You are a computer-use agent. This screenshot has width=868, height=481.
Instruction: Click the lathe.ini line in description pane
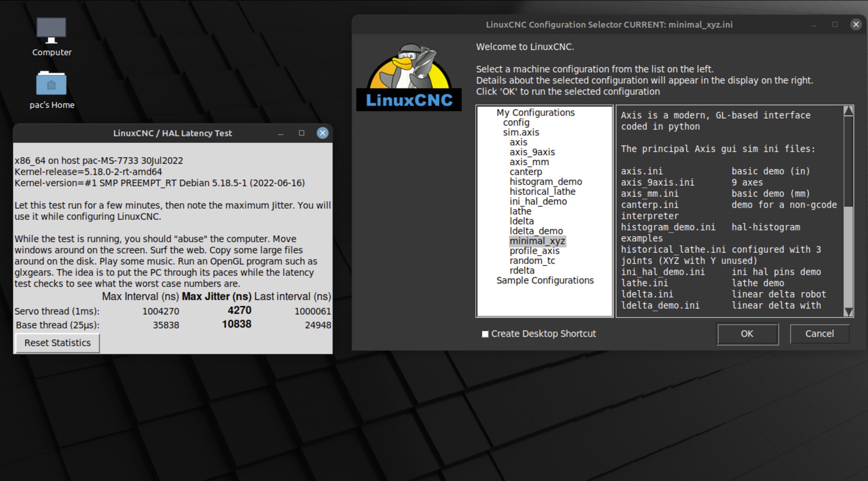(703, 283)
